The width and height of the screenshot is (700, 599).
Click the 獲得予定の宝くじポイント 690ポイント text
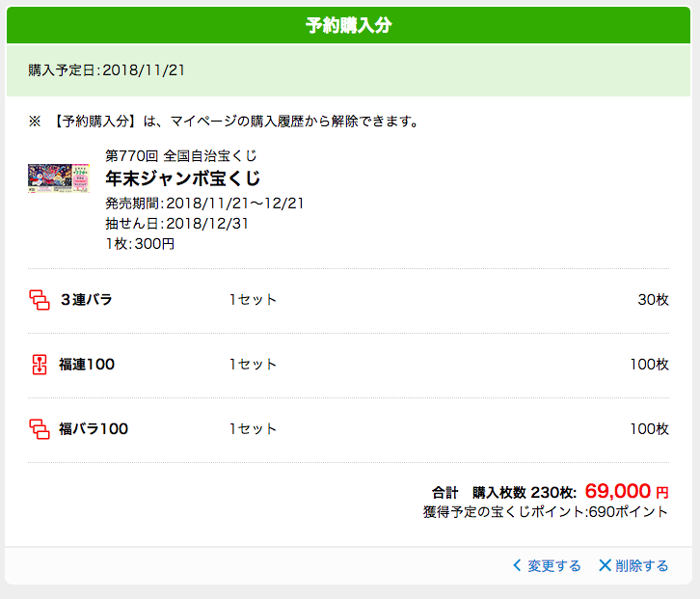[x=546, y=512]
